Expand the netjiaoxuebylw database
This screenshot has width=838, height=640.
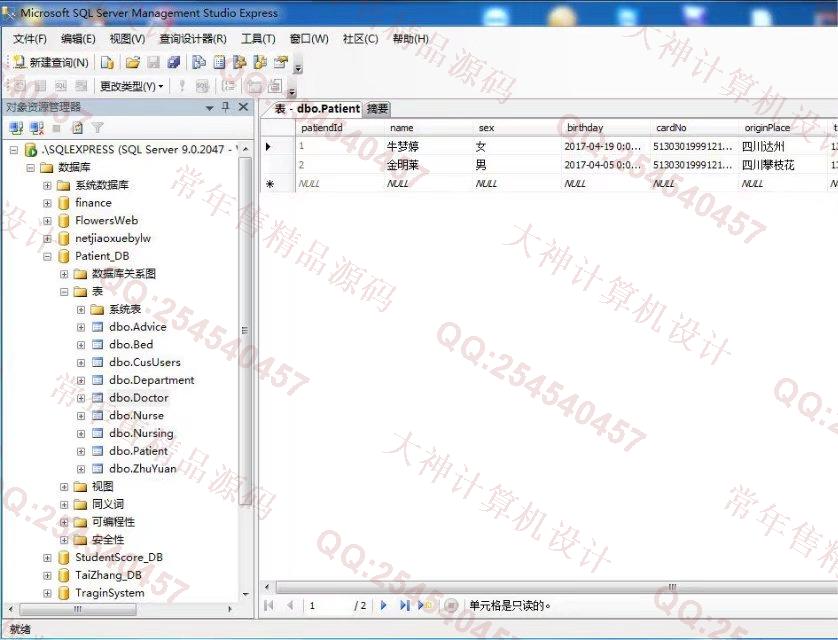pos(47,239)
